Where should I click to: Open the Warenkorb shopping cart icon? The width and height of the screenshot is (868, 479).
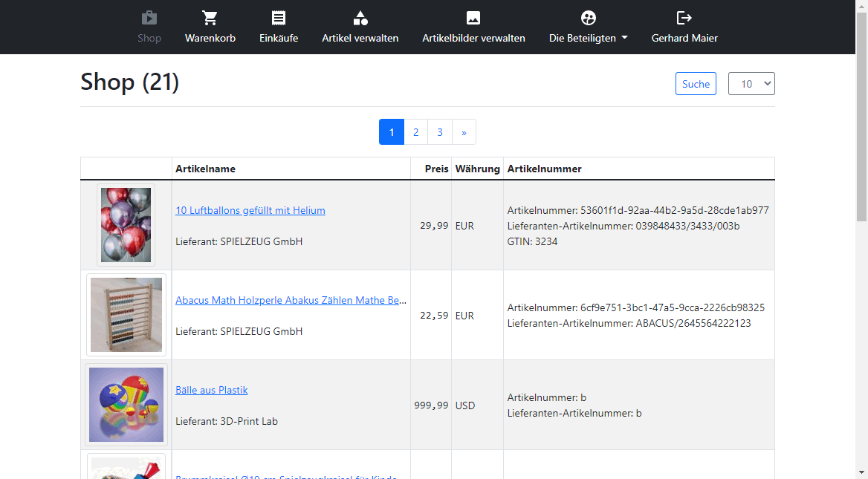tap(210, 18)
